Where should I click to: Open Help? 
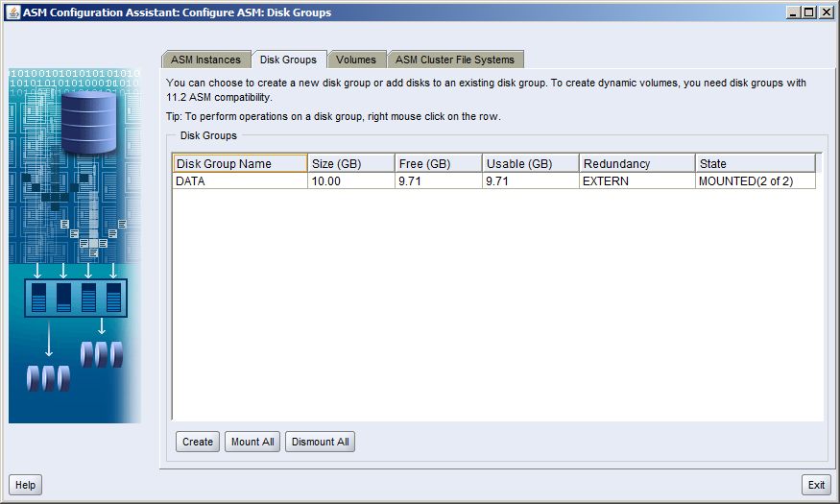click(25, 485)
